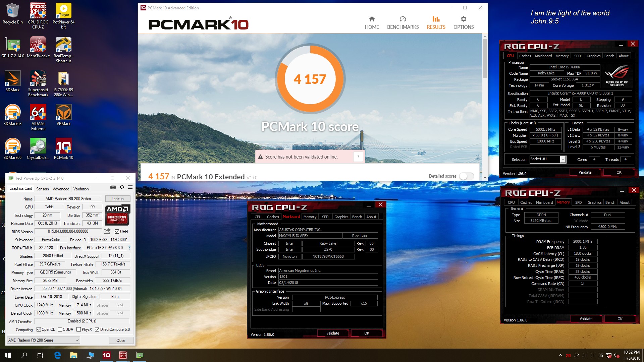
Task: Toggle PhysX checkbox in GPU-Z
Action: pyautogui.click(x=78, y=329)
